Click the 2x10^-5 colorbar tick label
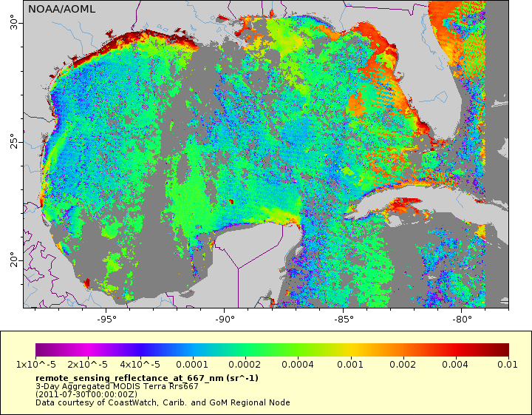Screen dimensions: 532x415 click(x=87, y=365)
